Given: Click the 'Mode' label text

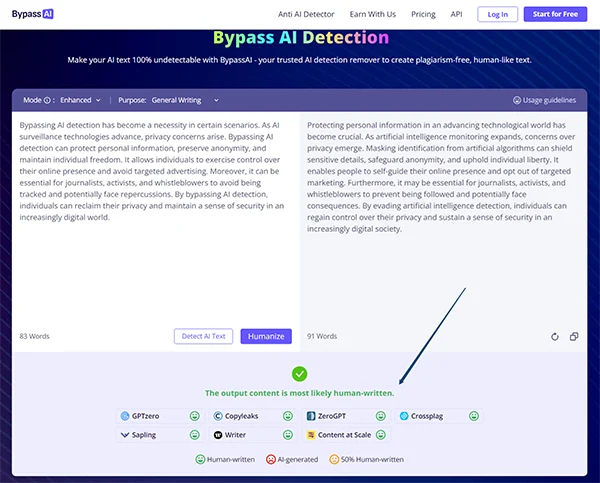Looking at the screenshot, I should pos(32,100).
